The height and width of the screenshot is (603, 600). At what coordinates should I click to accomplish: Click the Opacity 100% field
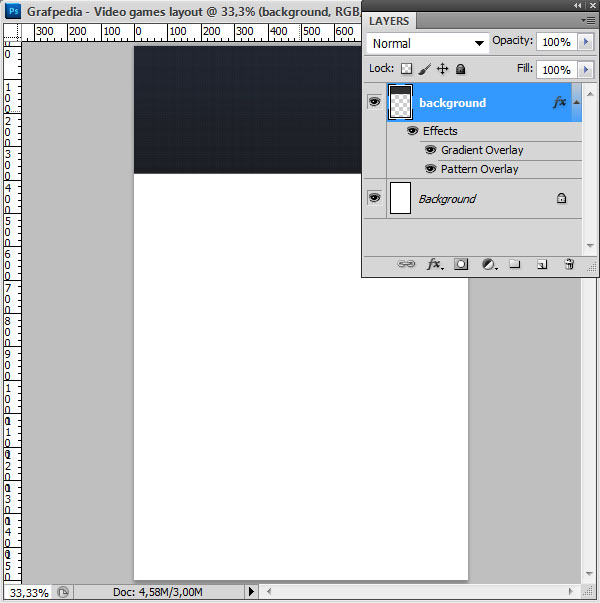(x=557, y=42)
